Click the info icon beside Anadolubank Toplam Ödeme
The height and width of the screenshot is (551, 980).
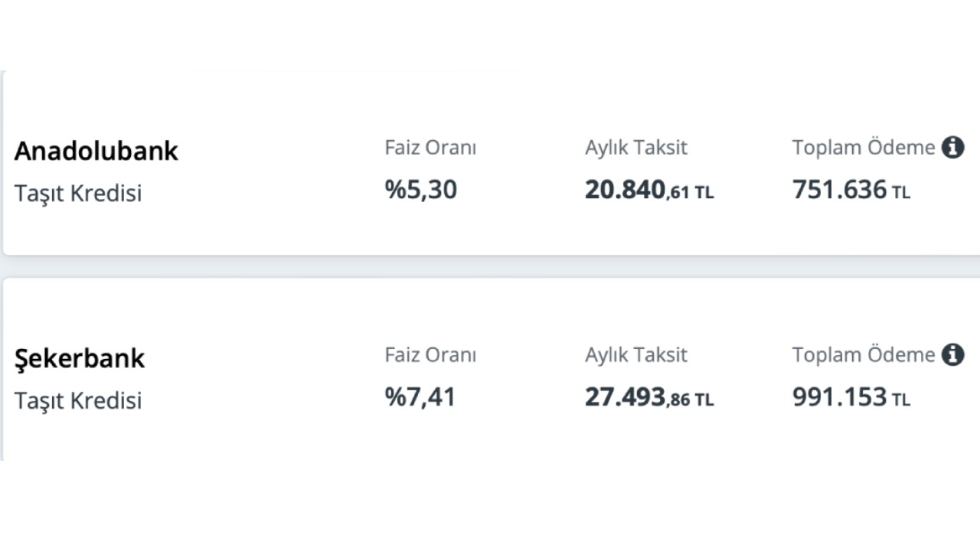(x=952, y=147)
